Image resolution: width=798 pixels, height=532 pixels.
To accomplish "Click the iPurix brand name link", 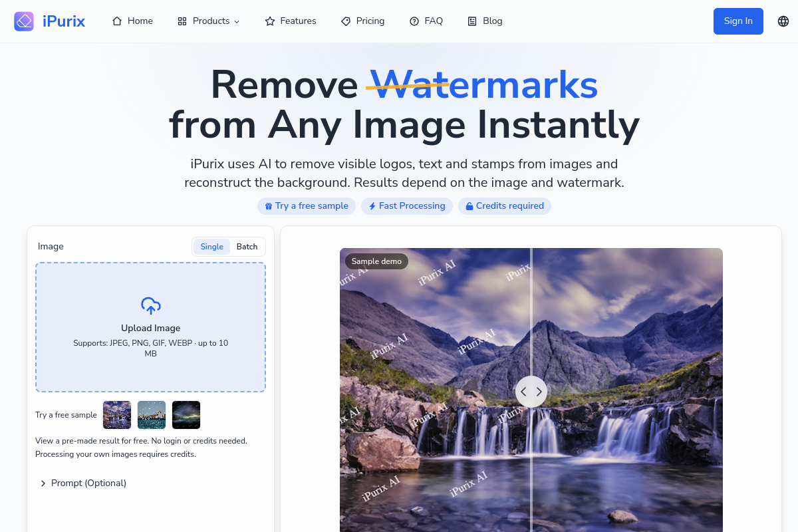I will point(64,21).
